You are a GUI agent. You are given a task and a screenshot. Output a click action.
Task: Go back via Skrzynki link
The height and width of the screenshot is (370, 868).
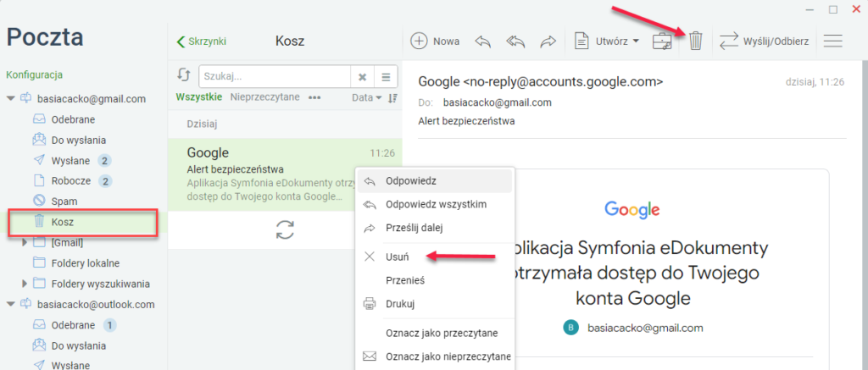pos(202,41)
